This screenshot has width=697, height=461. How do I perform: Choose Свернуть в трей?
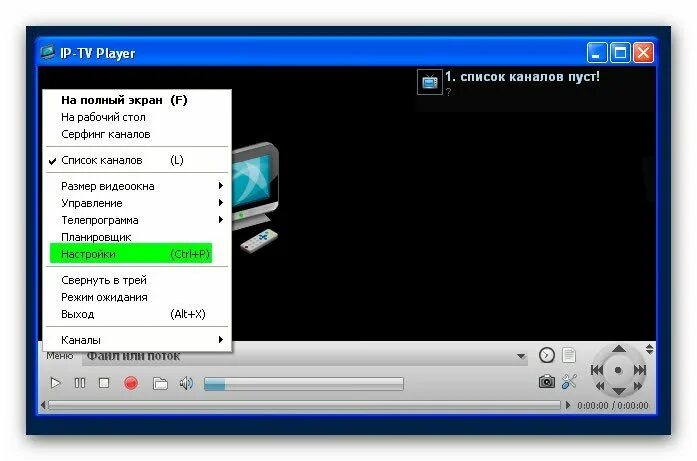coord(137,280)
